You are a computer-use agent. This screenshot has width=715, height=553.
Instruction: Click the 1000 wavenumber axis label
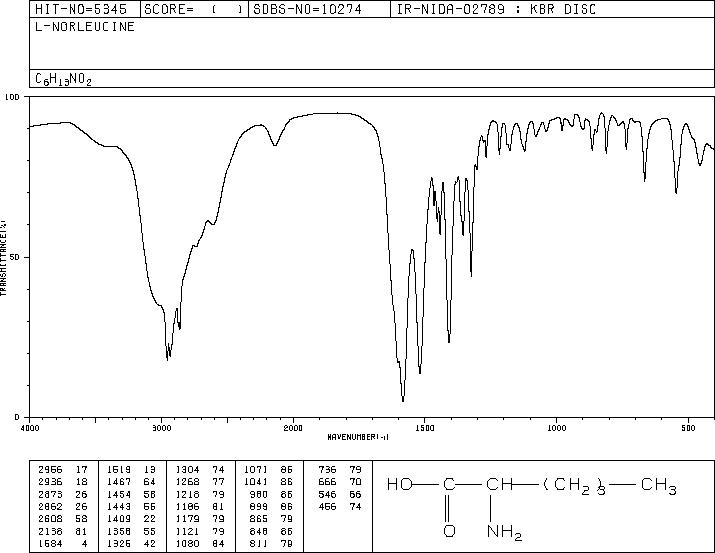click(556, 428)
